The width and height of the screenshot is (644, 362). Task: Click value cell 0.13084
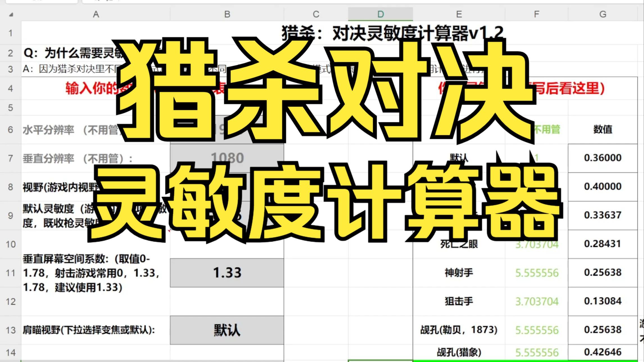(x=603, y=302)
